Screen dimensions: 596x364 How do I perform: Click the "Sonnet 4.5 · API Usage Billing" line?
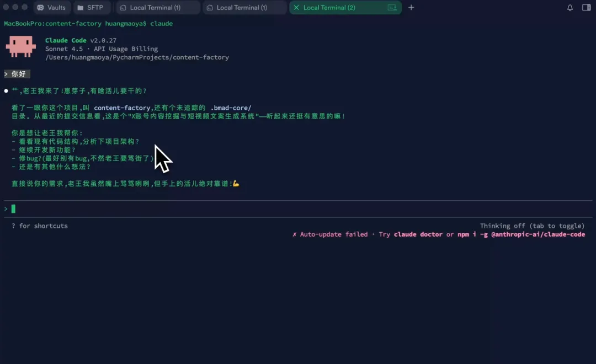[x=102, y=49]
